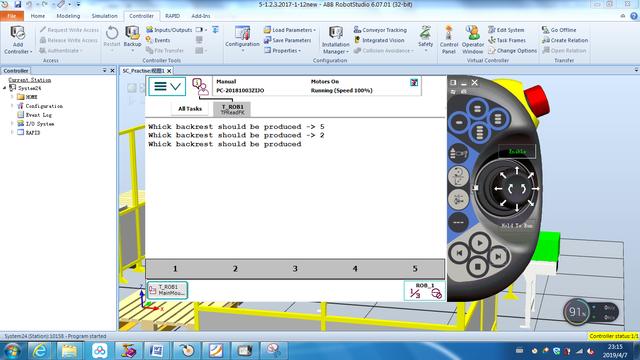Viewport: 640px width, 360px height.
Task: Expand the Configuration tree node
Action: pyautogui.click(x=12, y=106)
